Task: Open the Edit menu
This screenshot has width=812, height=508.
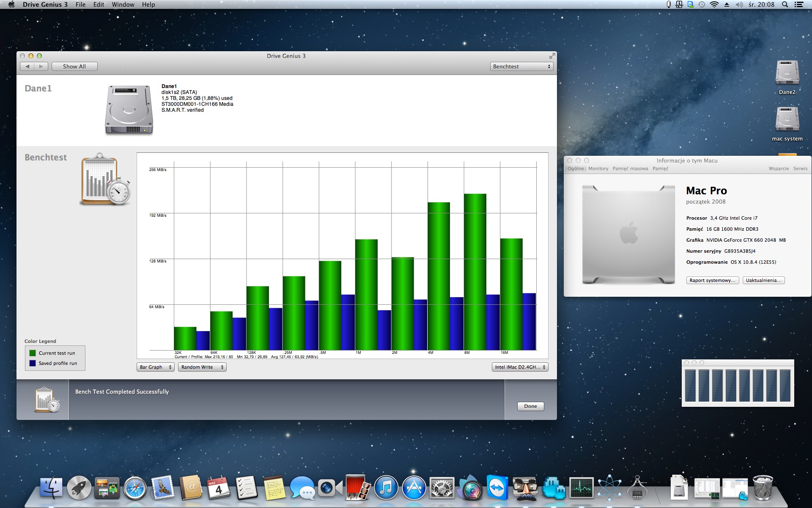Action: (99, 5)
